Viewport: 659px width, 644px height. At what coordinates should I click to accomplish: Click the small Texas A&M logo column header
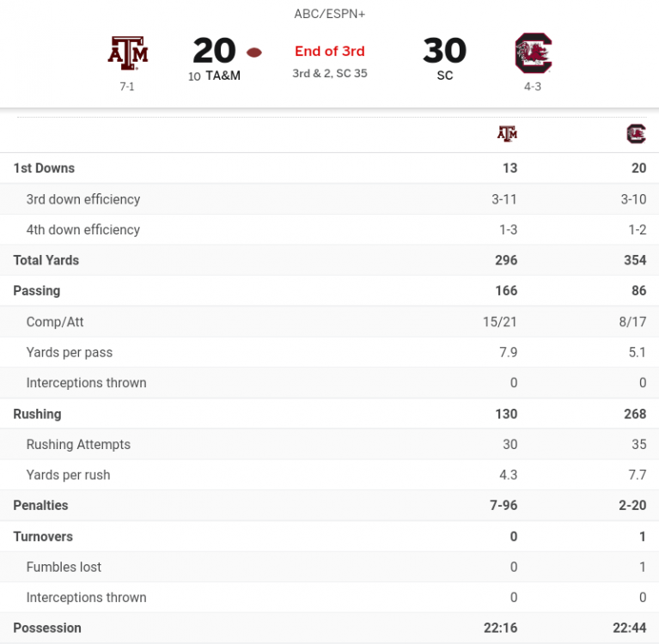(507, 134)
